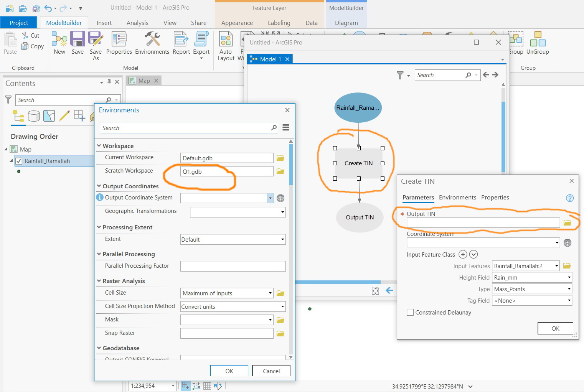Open model Properties from the ribbon

[119, 39]
